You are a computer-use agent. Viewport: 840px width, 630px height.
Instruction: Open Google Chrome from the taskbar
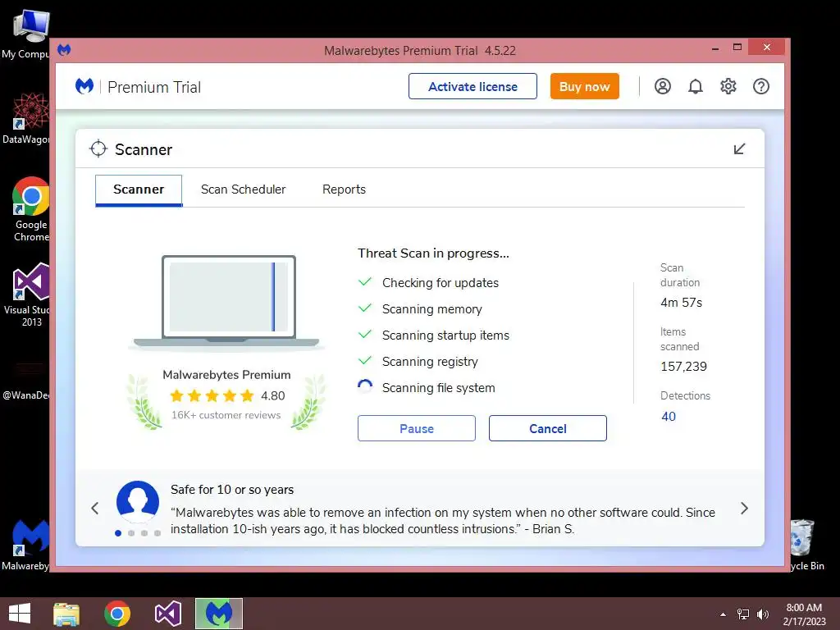click(117, 614)
